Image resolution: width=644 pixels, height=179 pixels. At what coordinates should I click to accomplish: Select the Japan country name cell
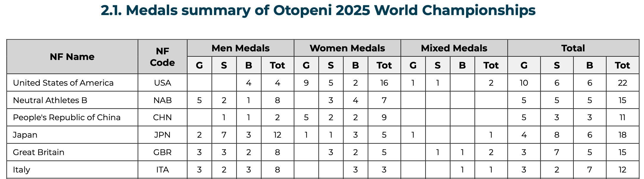pyautogui.click(x=25, y=135)
